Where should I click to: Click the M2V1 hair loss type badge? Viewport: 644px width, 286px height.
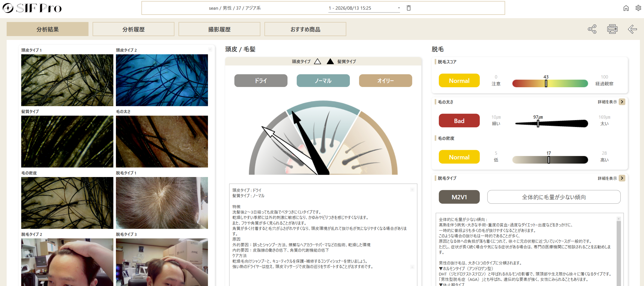459,197
